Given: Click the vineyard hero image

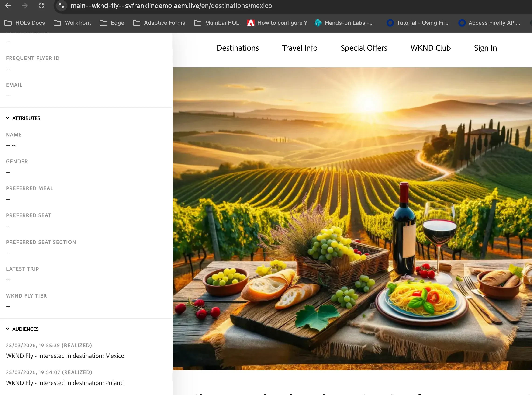Looking at the screenshot, I should click(x=352, y=218).
